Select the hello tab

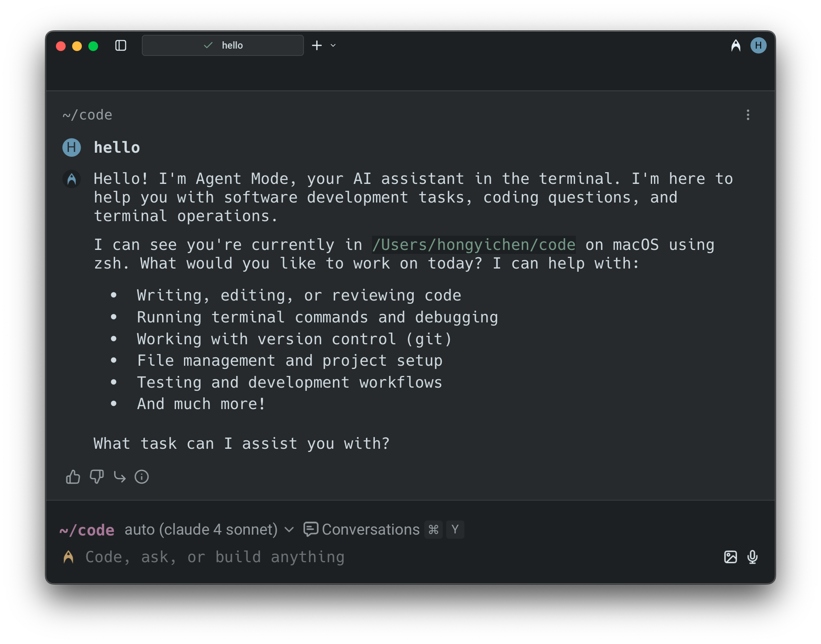(x=223, y=45)
